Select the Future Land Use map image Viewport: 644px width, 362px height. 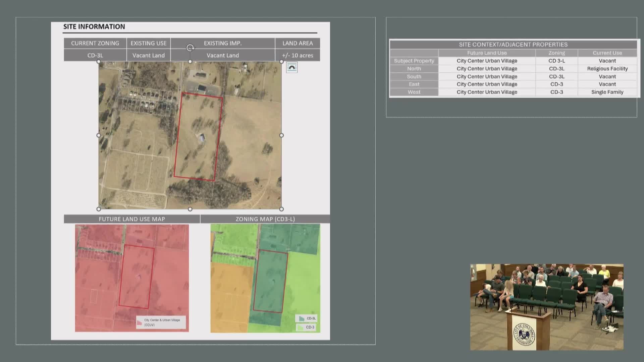132,278
